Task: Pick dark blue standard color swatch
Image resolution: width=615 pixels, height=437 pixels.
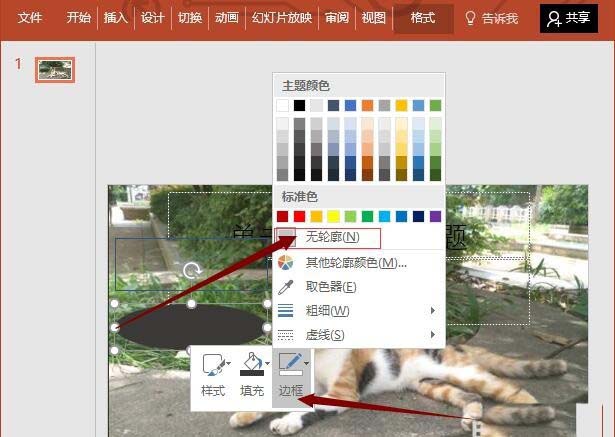Action: [418, 216]
